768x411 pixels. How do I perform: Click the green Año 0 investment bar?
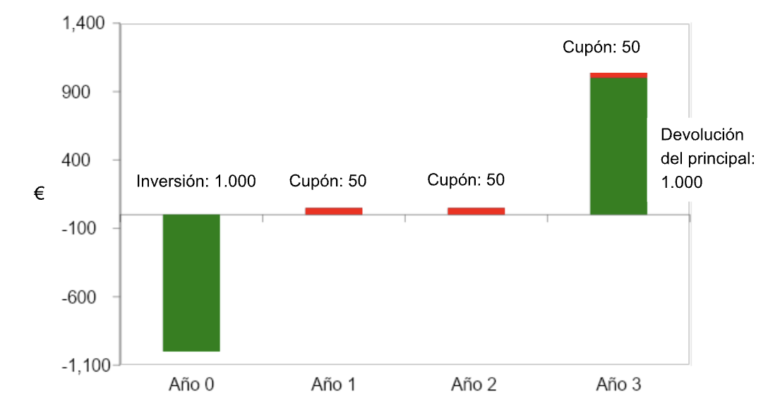click(192, 283)
